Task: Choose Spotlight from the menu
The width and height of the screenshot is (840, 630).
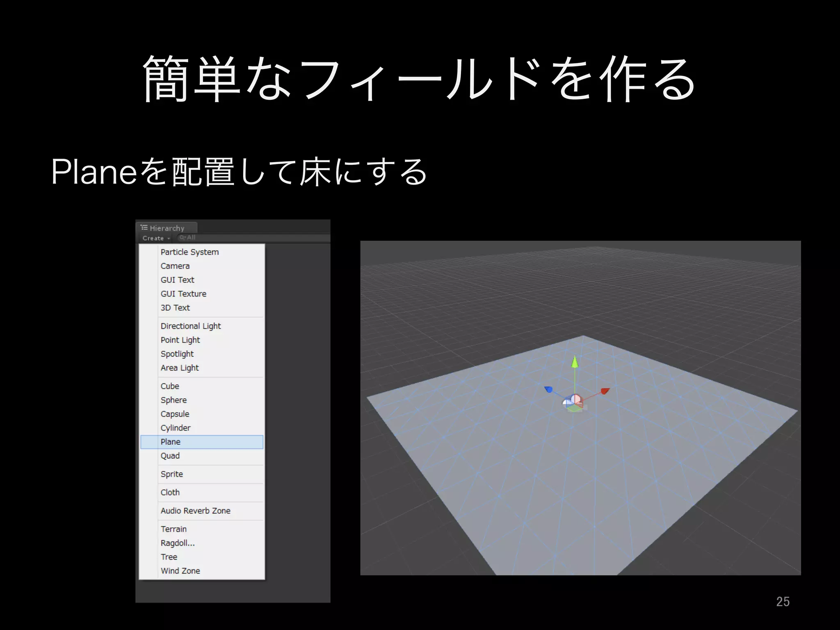Action: [202, 354]
